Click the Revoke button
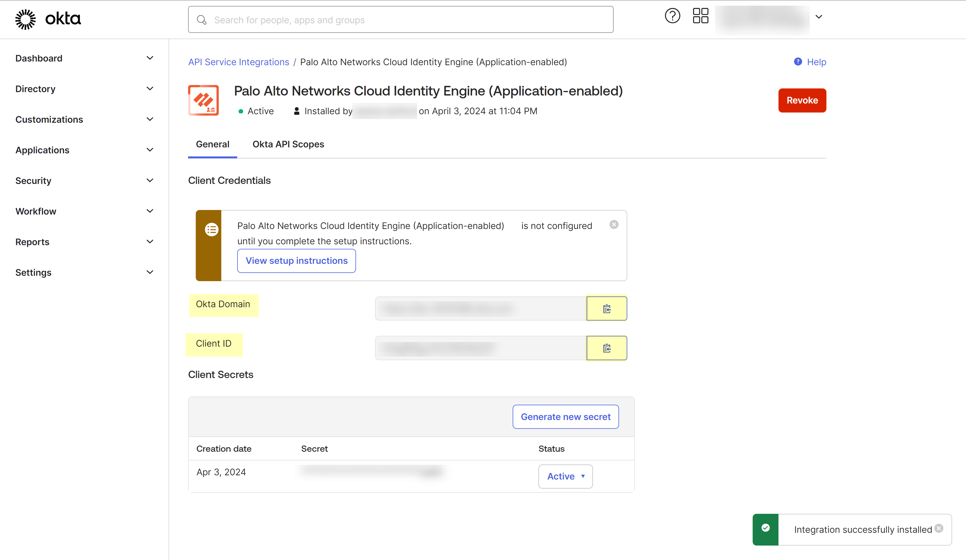Viewport: 966px width, 560px height. pyautogui.click(x=802, y=100)
